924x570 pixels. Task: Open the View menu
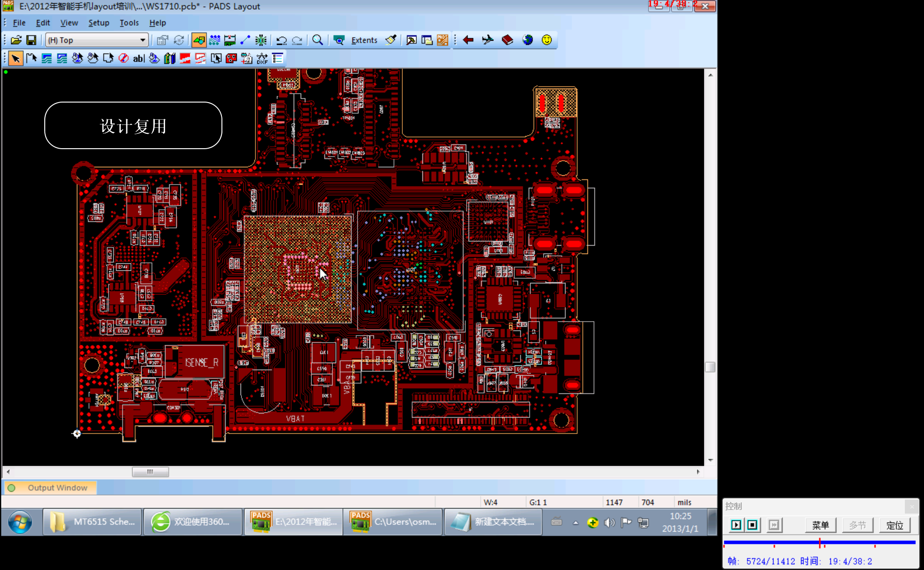click(x=69, y=22)
